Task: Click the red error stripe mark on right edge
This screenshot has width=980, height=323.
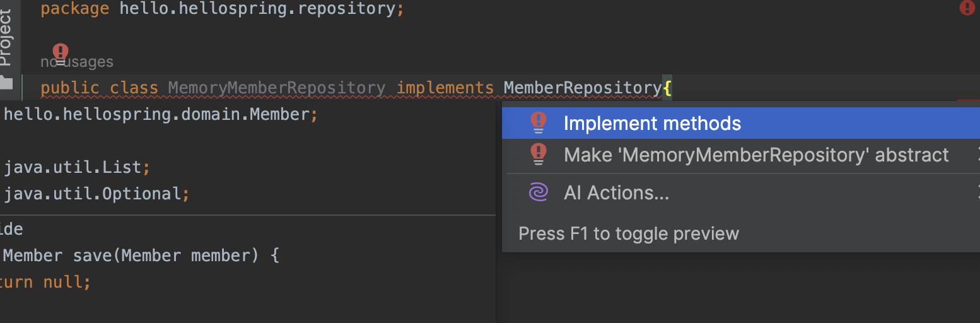Action: click(x=968, y=100)
